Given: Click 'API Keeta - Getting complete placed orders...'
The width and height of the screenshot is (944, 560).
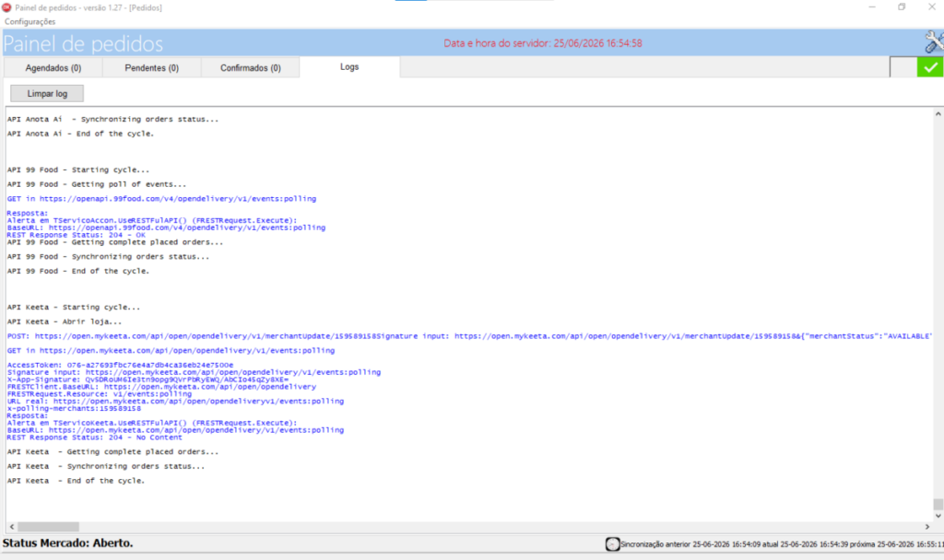Looking at the screenshot, I should pyautogui.click(x=113, y=451).
